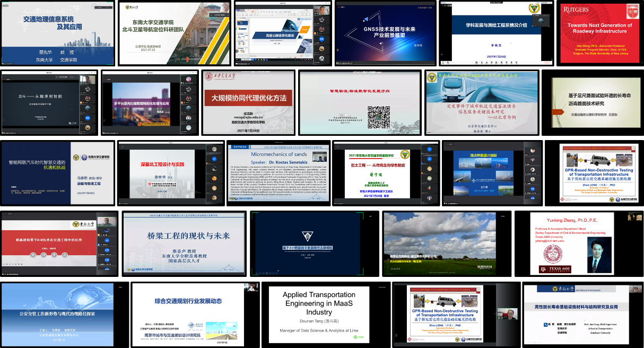Open the 交通地理信息系统及其应用 slide thumbnail
This screenshot has height=348, width=644.
click(x=57, y=33)
